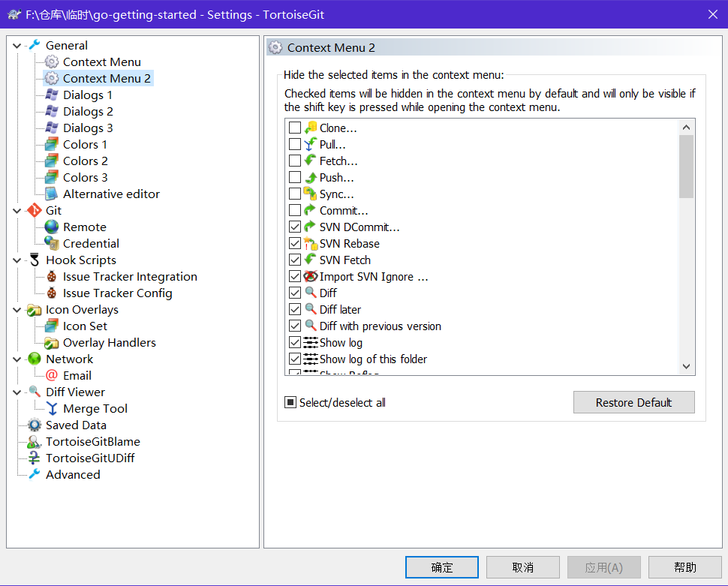Screen dimensions: 728x586
Task: Click the Import SVN Ignore icon
Action: (x=311, y=276)
